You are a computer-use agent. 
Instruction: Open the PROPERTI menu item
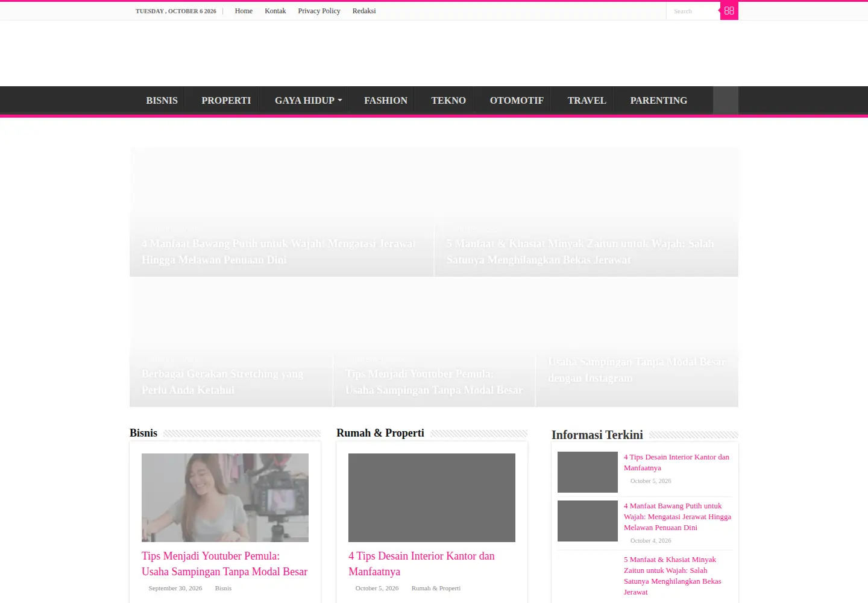tap(226, 100)
